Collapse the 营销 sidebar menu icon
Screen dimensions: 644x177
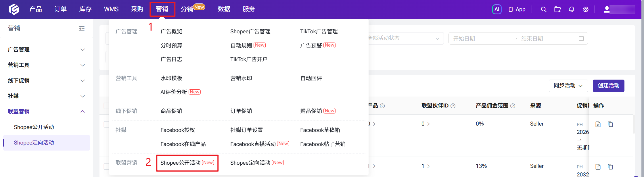point(82,28)
